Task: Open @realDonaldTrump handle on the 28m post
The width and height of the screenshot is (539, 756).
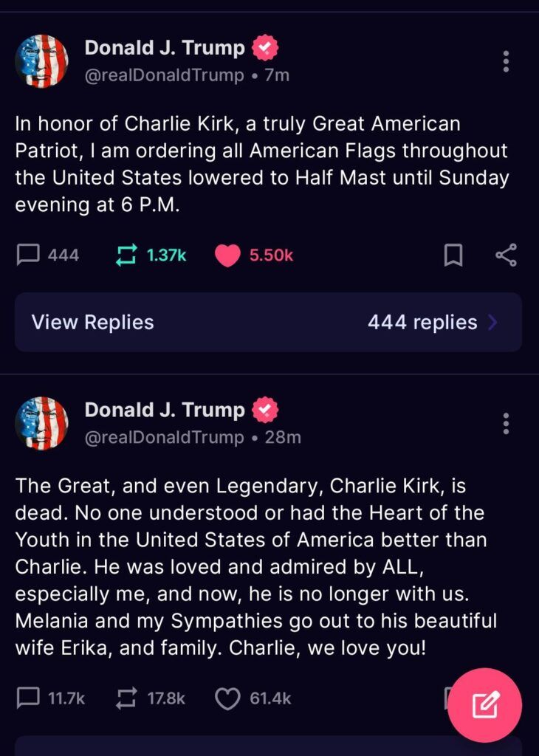Action: coord(165,437)
